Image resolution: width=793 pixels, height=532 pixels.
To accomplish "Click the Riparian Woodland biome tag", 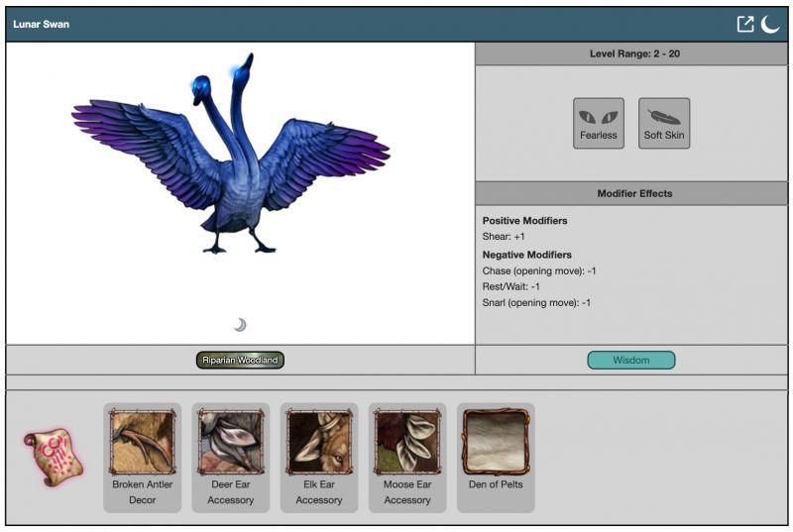I will coord(241,360).
